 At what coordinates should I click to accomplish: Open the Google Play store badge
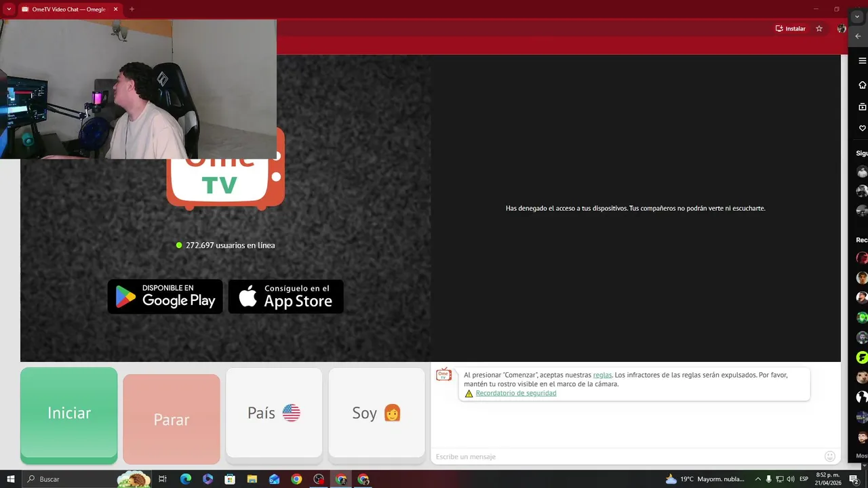[x=165, y=296]
